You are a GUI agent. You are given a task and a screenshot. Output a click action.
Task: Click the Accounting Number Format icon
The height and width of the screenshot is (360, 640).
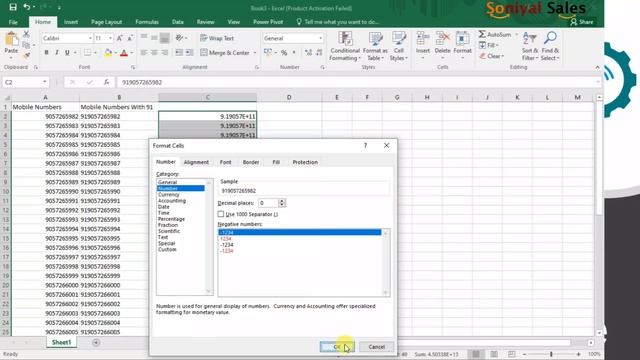[268, 53]
